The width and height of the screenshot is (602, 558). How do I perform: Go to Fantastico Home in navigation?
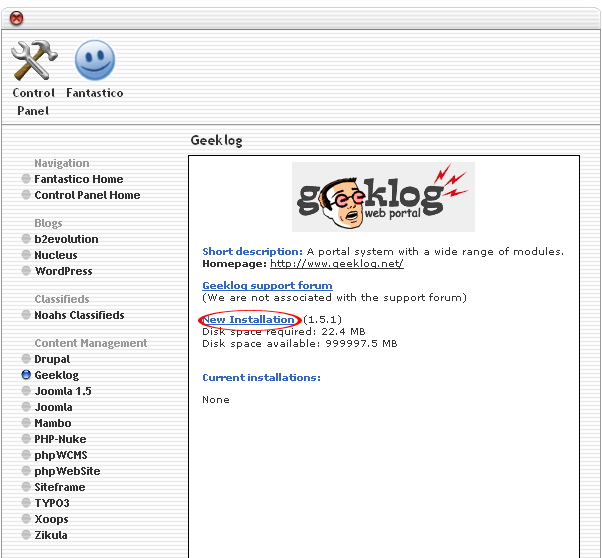(79, 179)
